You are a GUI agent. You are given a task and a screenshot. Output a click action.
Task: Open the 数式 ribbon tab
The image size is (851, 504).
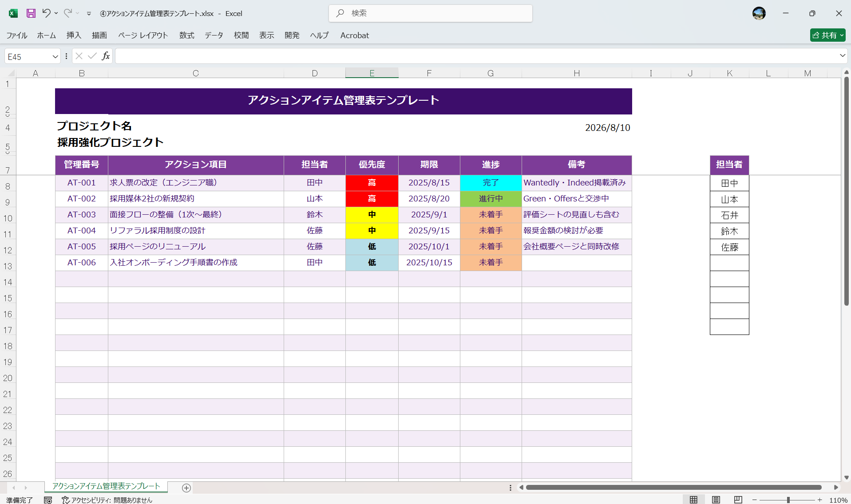click(x=187, y=35)
